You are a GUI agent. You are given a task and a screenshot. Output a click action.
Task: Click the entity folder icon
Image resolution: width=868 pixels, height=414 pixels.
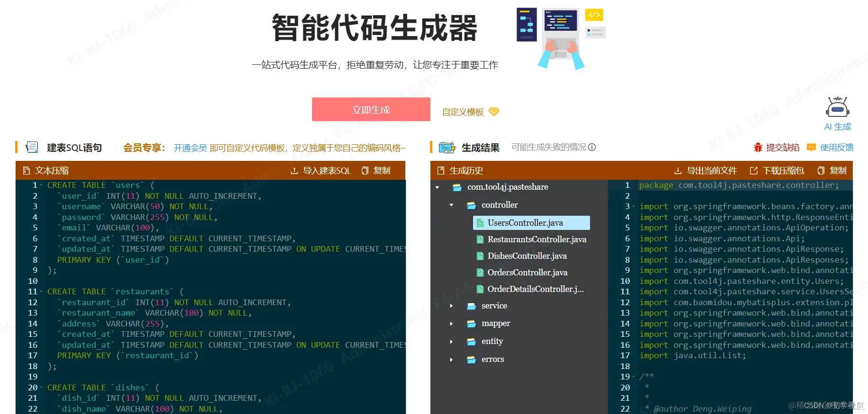(x=471, y=342)
